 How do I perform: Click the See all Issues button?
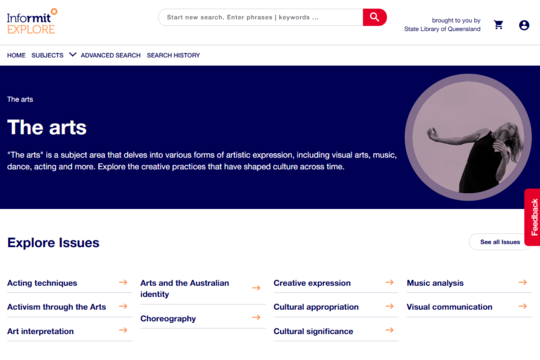pyautogui.click(x=500, y=242)
